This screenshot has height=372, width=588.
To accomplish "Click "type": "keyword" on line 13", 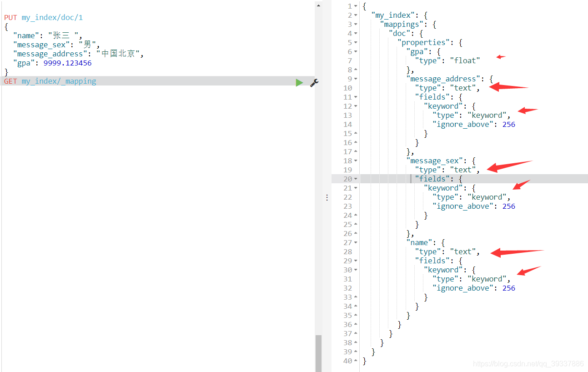I will tap(472, 116).
